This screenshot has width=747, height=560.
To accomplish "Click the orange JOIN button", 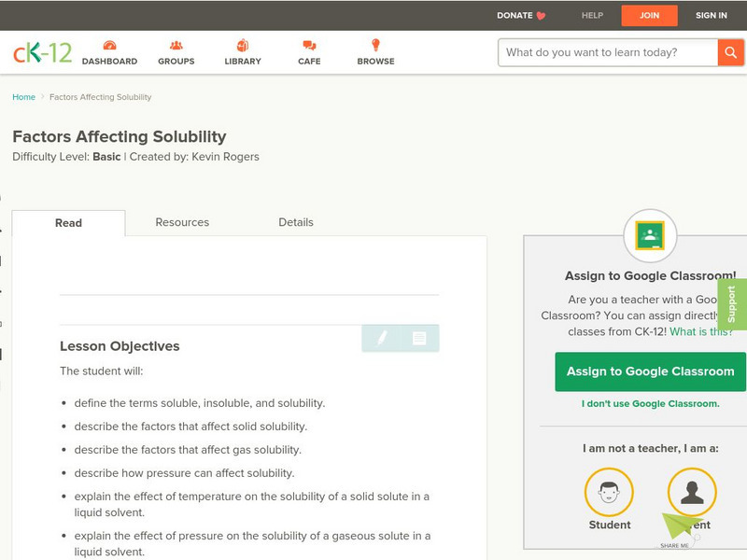I will 650,16.
